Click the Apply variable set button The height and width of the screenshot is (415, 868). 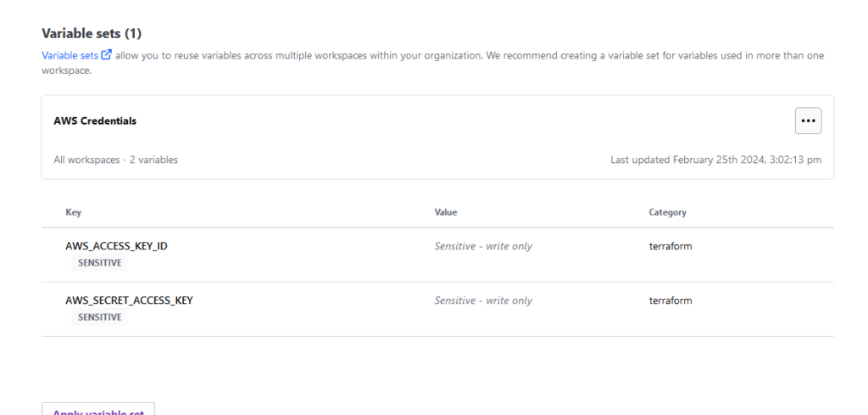click(98, 410)
